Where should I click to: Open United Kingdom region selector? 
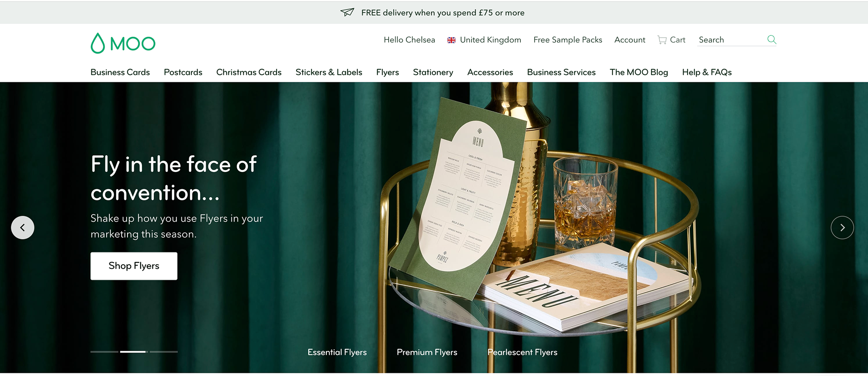[484, 40]
